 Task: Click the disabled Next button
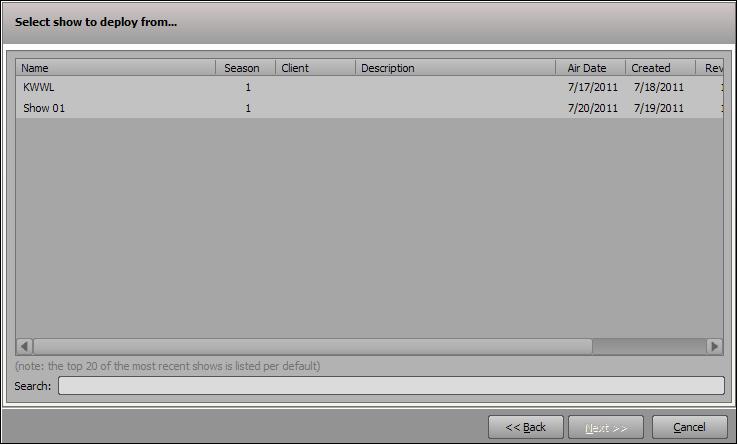tap(606, 427)
